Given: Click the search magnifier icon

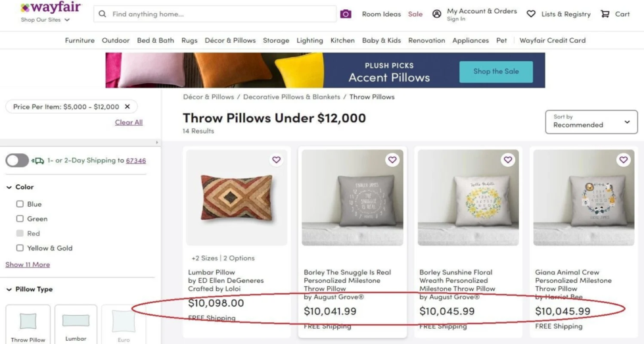Looking at the screenshot, I should click(x=103, y=14).
